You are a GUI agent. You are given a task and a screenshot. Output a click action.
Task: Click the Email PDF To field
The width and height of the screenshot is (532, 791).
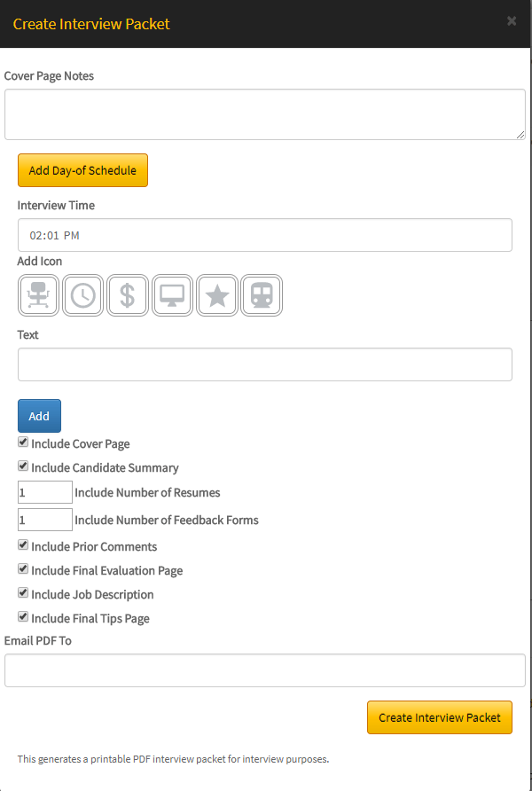pyautogui.click(x=264, y=670)
